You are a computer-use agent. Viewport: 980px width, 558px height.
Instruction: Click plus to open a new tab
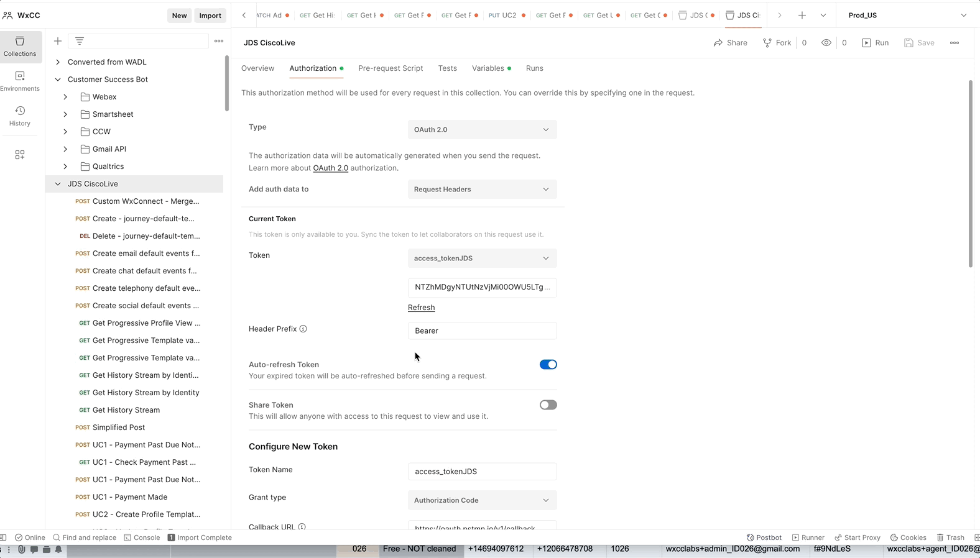click(802, 15)
